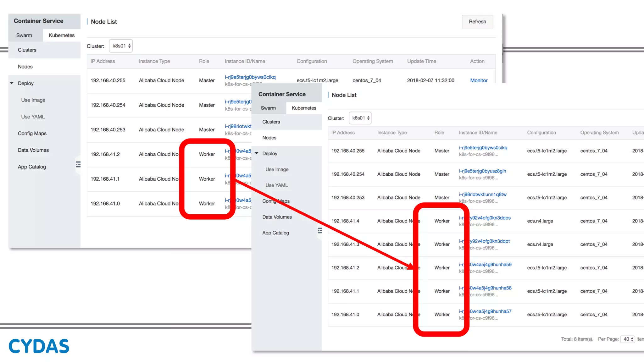Click the Data Volumes item in front sidebar
Image resolution: width=644 pixels, height=362 pixels.
(x=277, y=217)
